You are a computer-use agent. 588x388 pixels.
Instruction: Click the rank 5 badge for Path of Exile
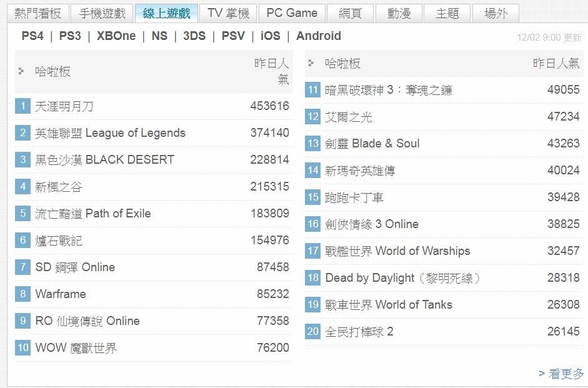click(22, 214)
